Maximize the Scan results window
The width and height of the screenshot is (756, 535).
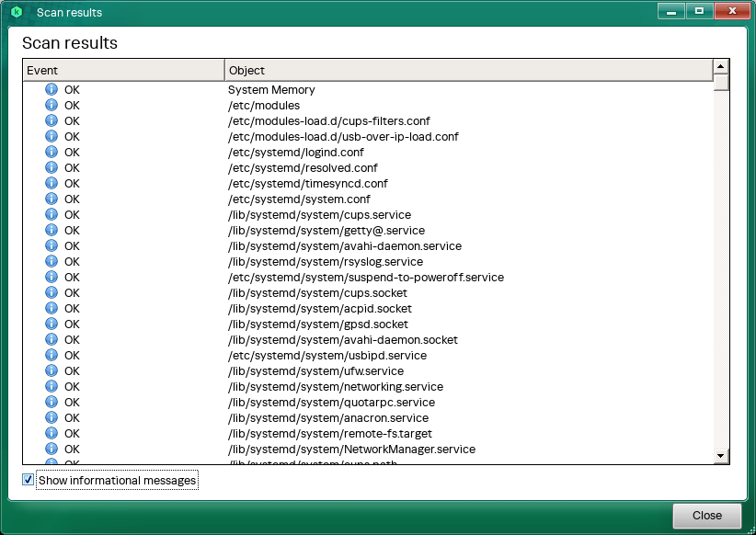tap(699, 11)
